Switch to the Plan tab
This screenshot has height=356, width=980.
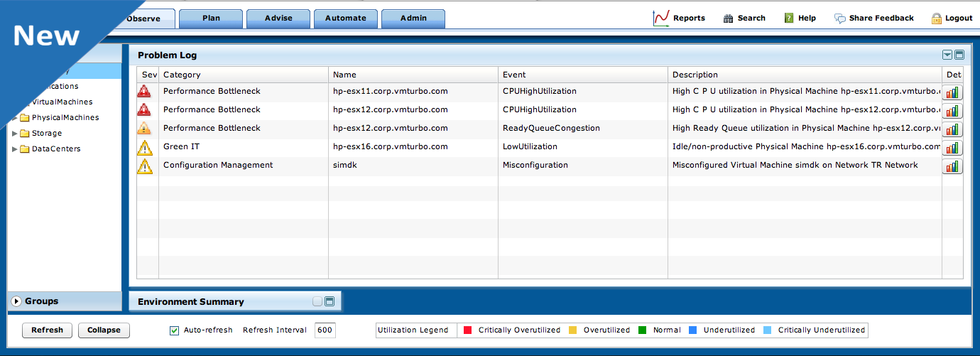pyautogui.click(x=211, y=18)
